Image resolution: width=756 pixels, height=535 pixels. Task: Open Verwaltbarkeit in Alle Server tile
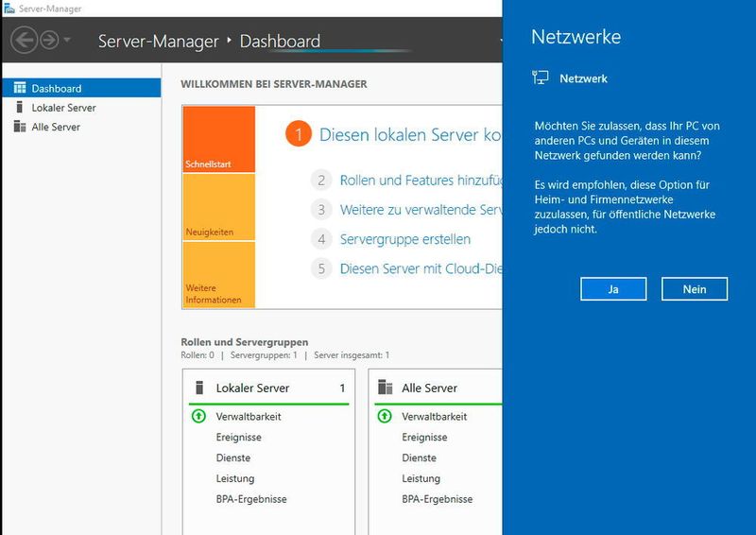pyautogui.click(x=435, y=416)
